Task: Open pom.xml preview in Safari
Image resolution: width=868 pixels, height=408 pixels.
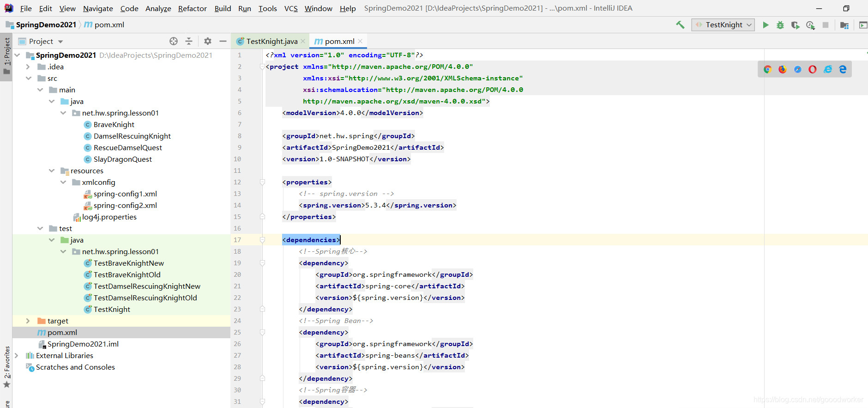Action: [x=798, y=69]
